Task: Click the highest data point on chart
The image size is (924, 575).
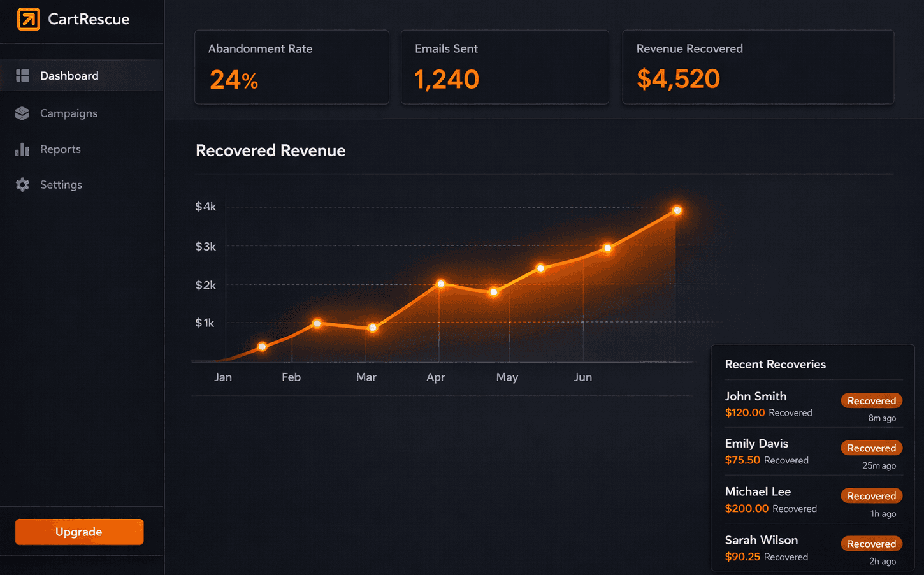Action: 677,210
